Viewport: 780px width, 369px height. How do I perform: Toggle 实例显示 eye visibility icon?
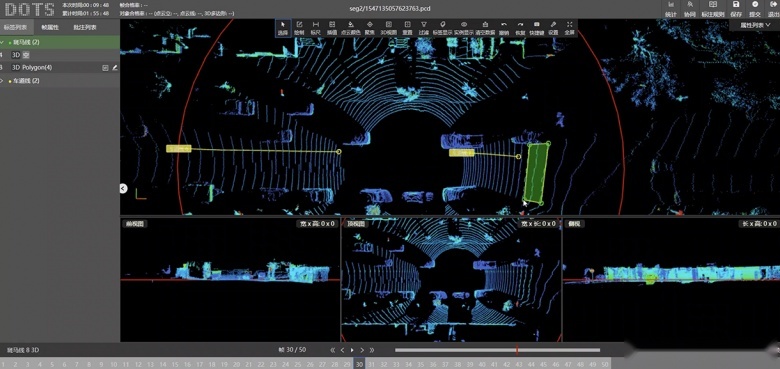point(464,27)
